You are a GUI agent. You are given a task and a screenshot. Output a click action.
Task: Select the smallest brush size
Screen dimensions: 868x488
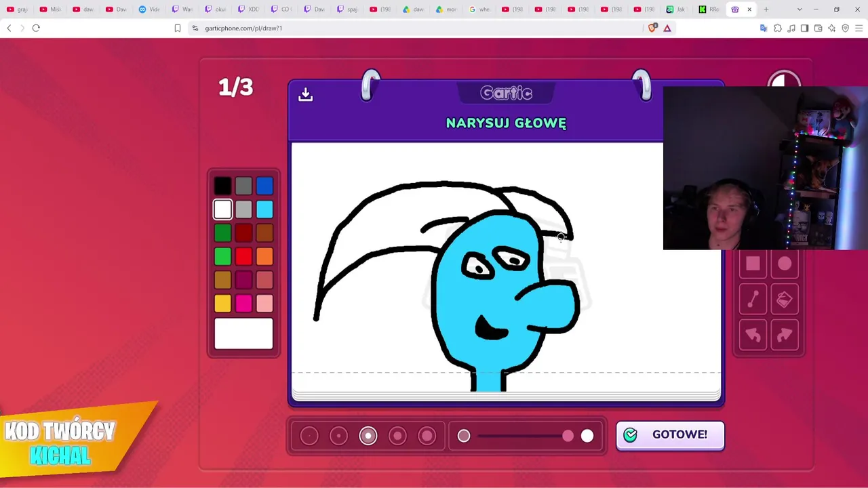[309, 436]
